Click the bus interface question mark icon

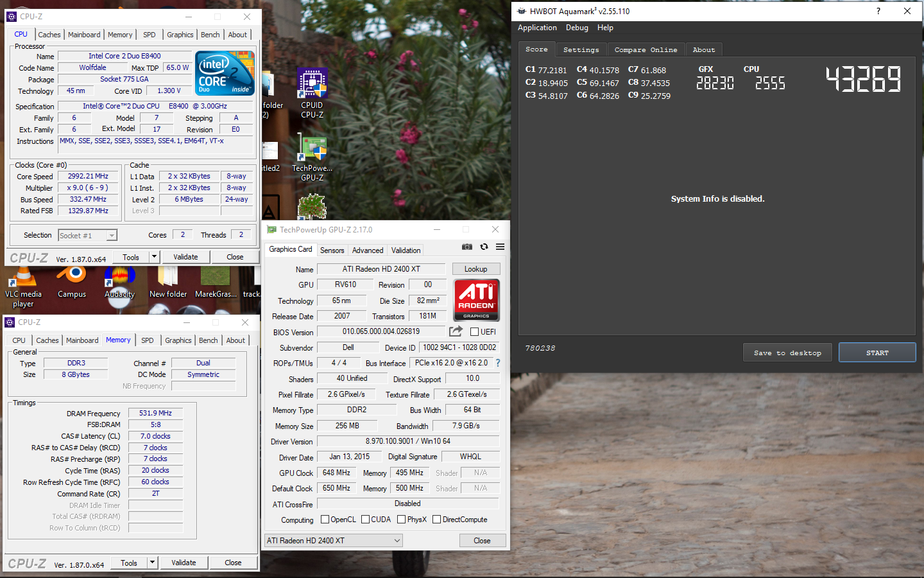(497, 363)
